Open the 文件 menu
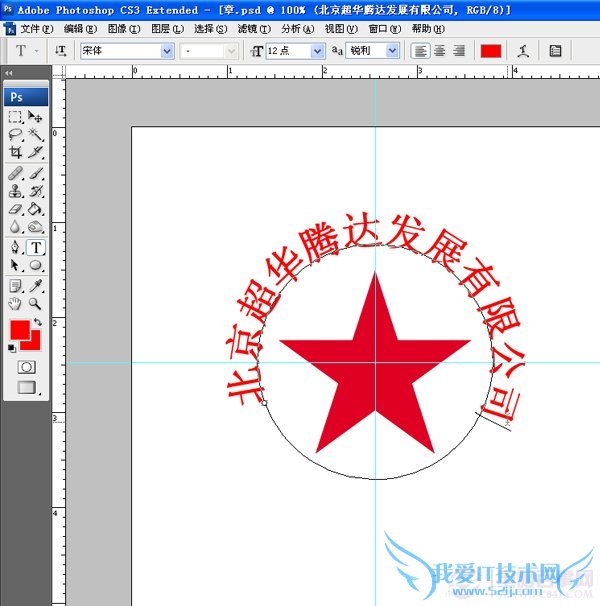Image resolution: width=600 pixels, height=606 pixels. point(37,29)
